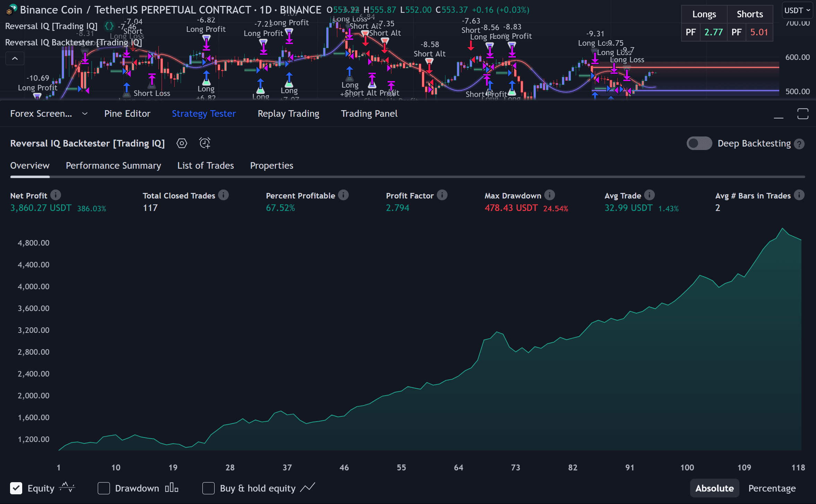Click the Shorts table header
This screenshot has height=504, width=816.
[x=750, y=14]
